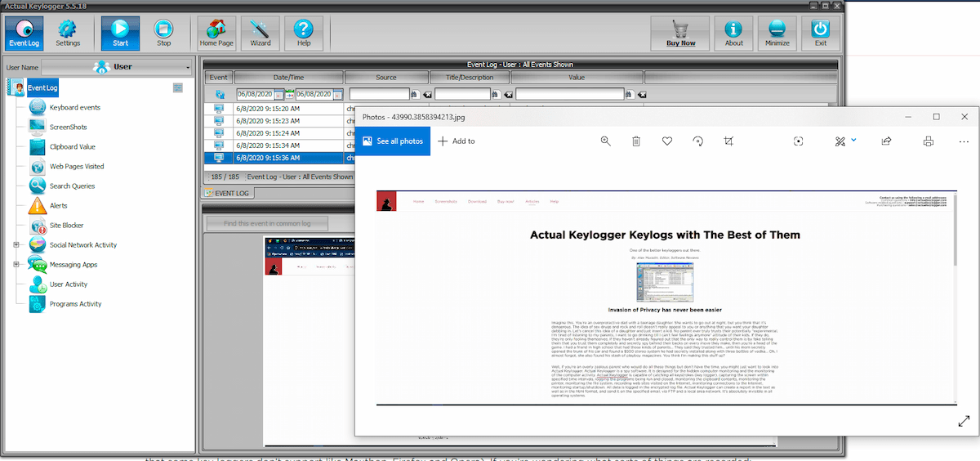The image size is (980, 461).
Task: Open the end date calendar picker
Action: click(x=337, y=94)
